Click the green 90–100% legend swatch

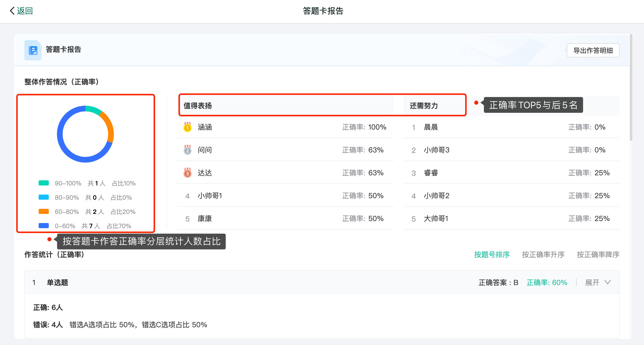click(44, 183)
